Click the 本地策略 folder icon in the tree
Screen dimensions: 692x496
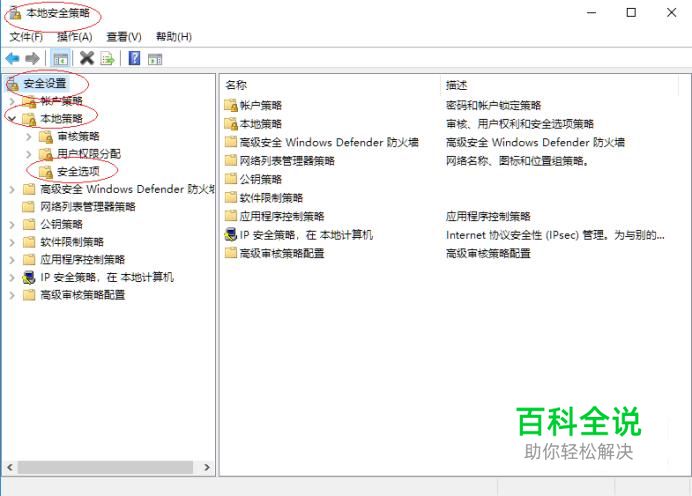pos(29,119)
